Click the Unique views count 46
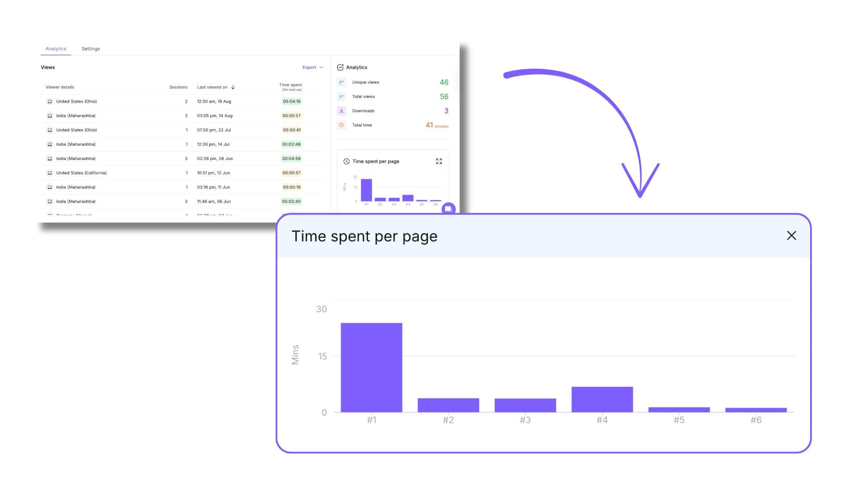 [443, 82]
